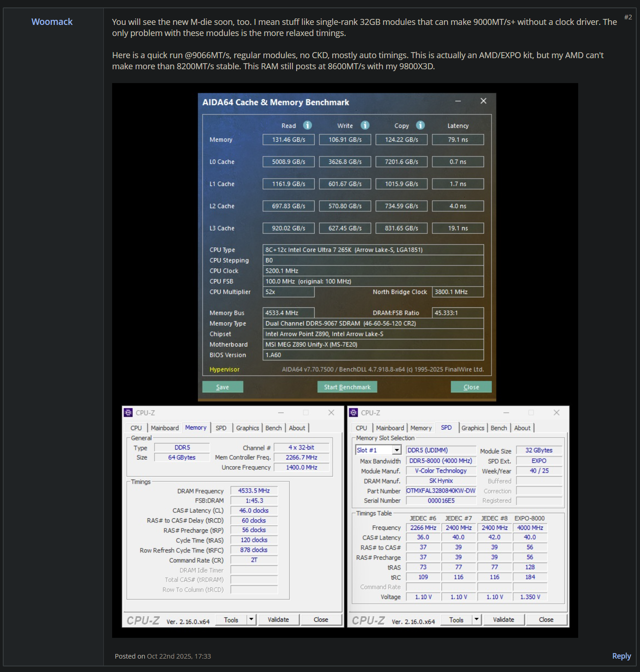Open the Slot #1 memory slot dropdown
The height and width of the screenshot is (672, 640).
pyautogui.click(x=396, y=450)
